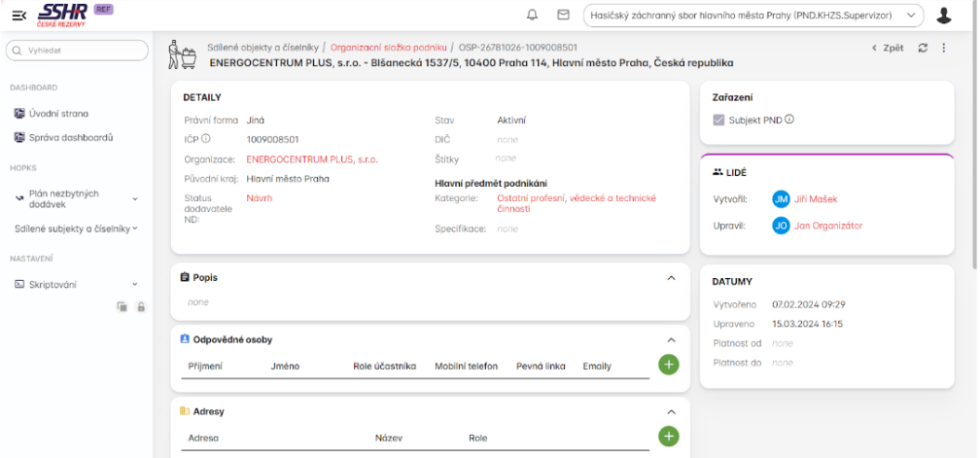
Task: Open the three-dot more options menu
Action: 943,48
